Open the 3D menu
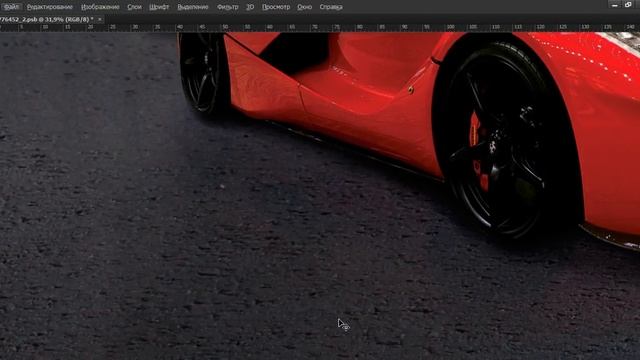This screenshot has width=640, height=360. (250, 7)
